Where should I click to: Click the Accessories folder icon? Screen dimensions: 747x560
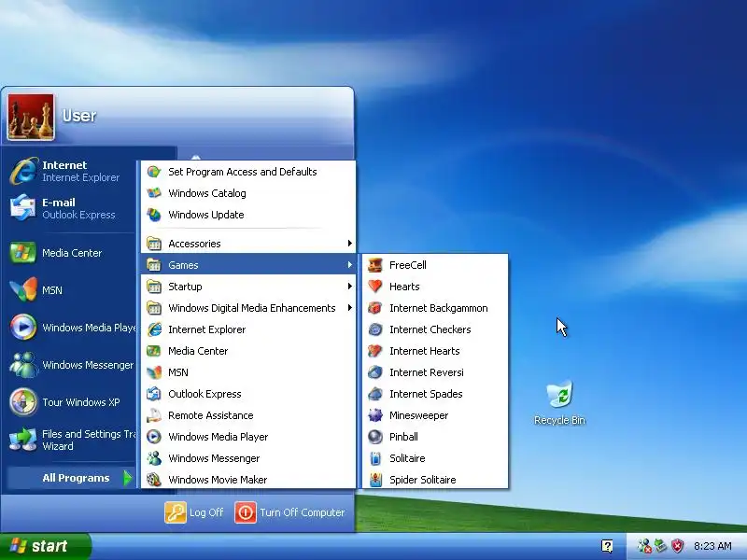154,244
